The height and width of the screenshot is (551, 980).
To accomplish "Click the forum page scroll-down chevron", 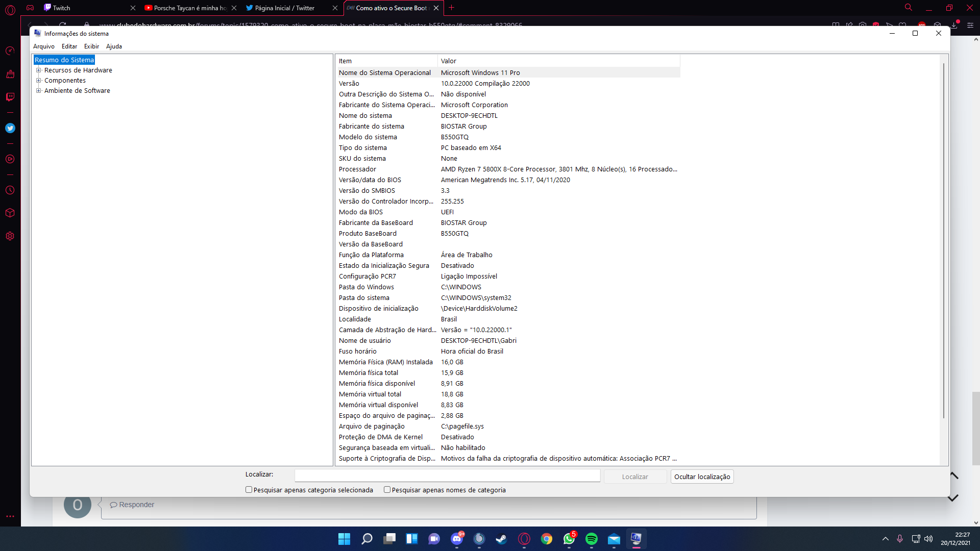I will 953,498.
